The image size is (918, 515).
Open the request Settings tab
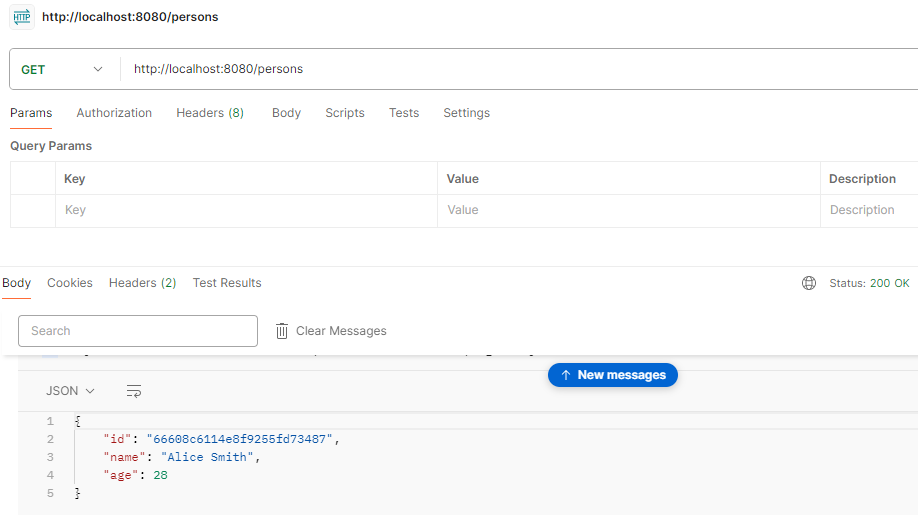point(467,113)
